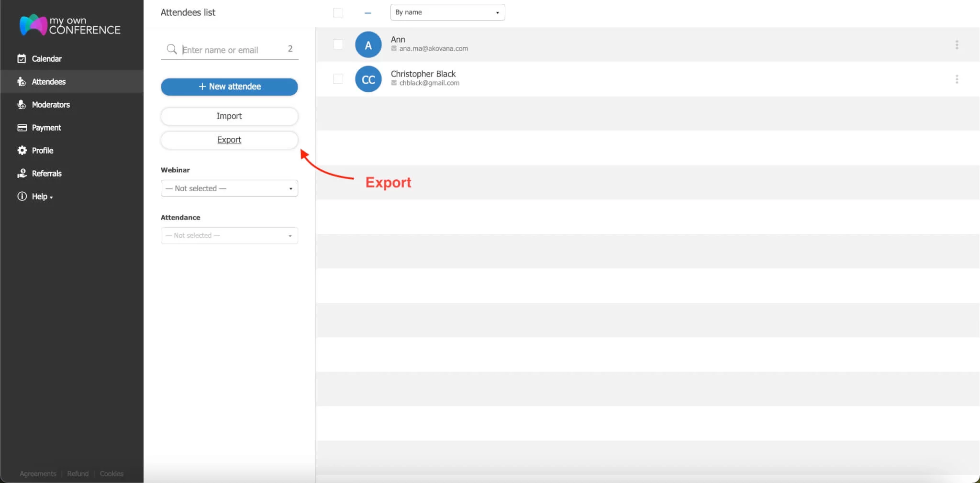Image resolution: width=980 pixels, height=483 pixels.
Task: Click the search magnifier icon
Action: (x=171, y=49)
